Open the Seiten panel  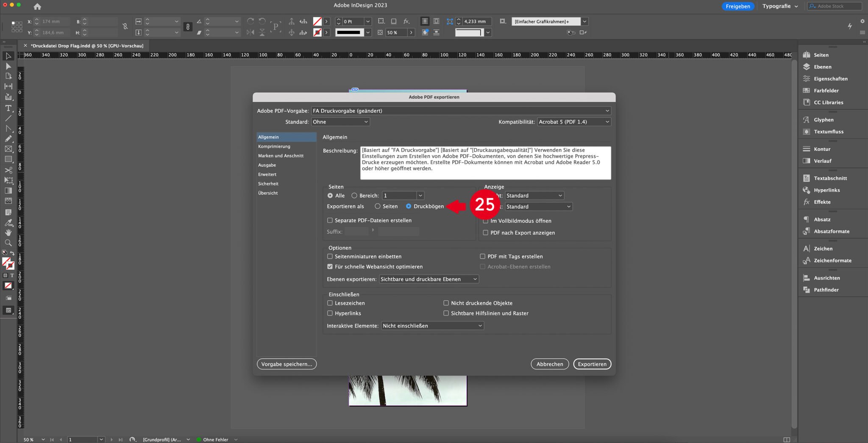pos(820,55)
